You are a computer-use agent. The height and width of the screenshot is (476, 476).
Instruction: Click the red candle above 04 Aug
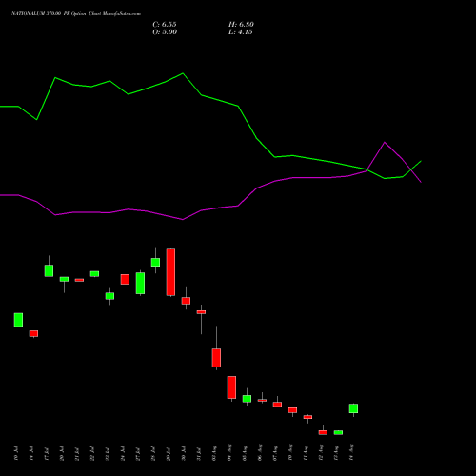point(231,387)
